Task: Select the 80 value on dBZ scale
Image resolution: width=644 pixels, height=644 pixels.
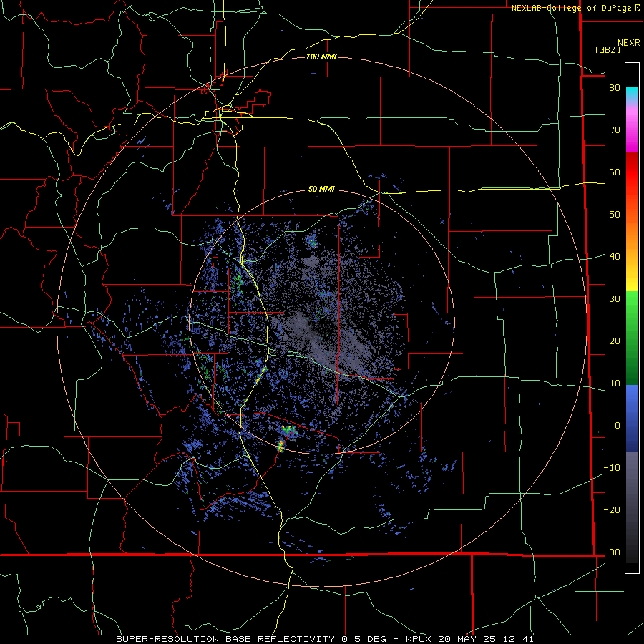Action: coord(615,88)
